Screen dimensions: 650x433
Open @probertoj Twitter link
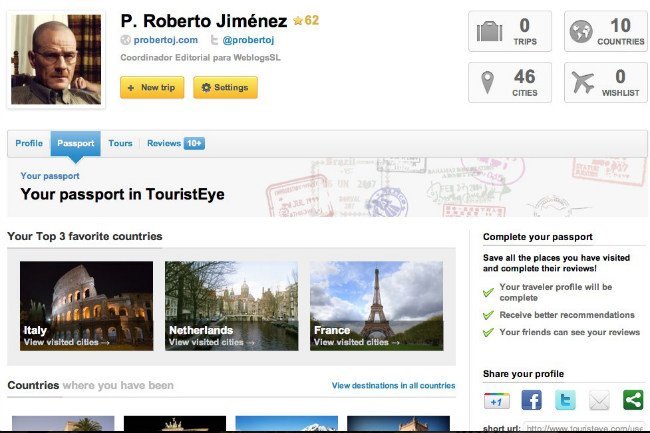coord(248,40)
